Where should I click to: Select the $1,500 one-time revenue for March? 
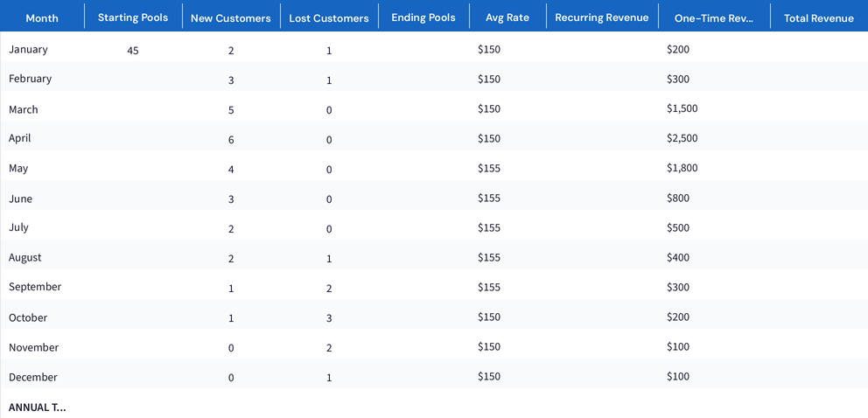coord(682,108)
